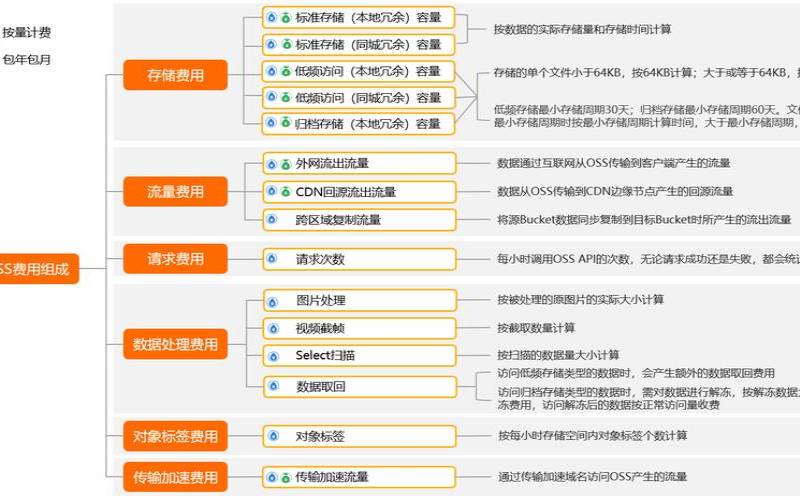Image resolution: width=800 pixels, height=500 pixels.
Task: Click blue droplet icon in 归档存储（本地冗余）容量 node
Action: pyautogui.click(x=272, y=123)
